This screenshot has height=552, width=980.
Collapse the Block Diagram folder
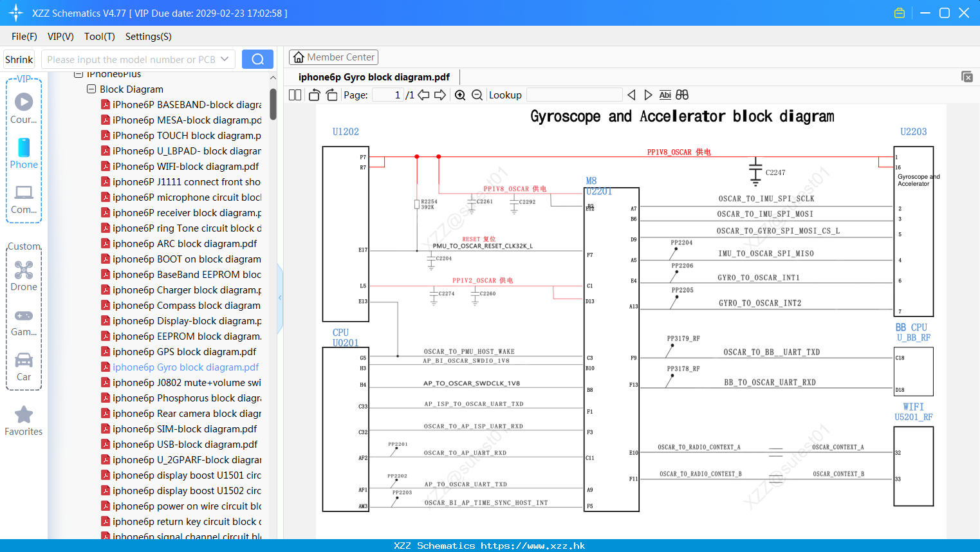(91, 89)
